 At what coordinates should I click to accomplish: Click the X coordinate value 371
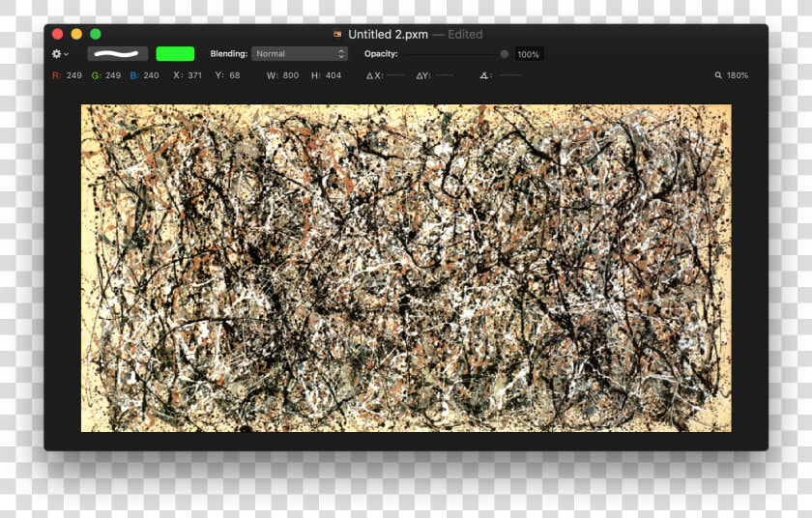point(194,75)
